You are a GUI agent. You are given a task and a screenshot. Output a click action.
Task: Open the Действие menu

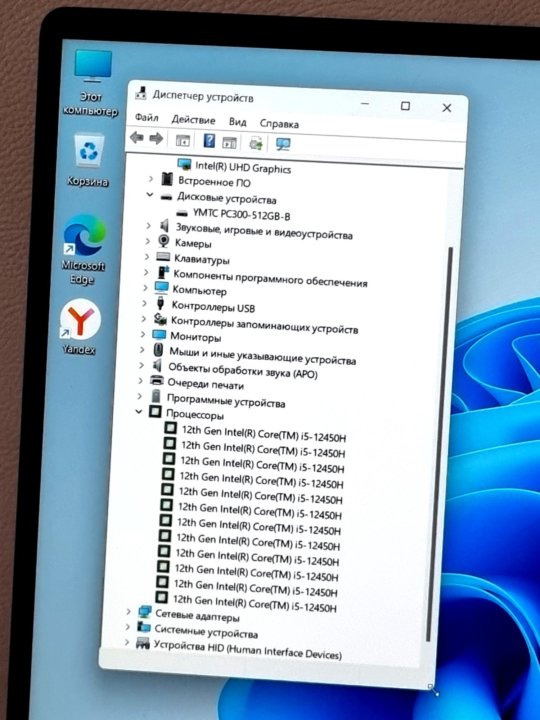pos(193,120)
